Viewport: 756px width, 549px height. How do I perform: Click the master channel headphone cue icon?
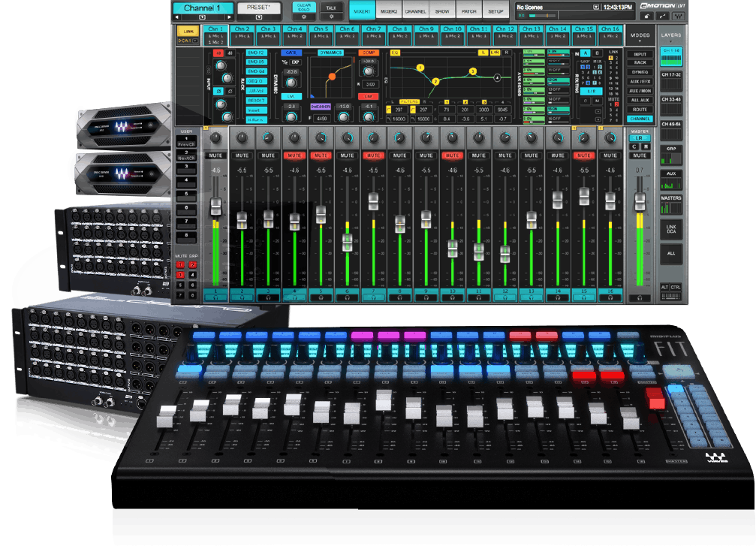tap(640, 298)
